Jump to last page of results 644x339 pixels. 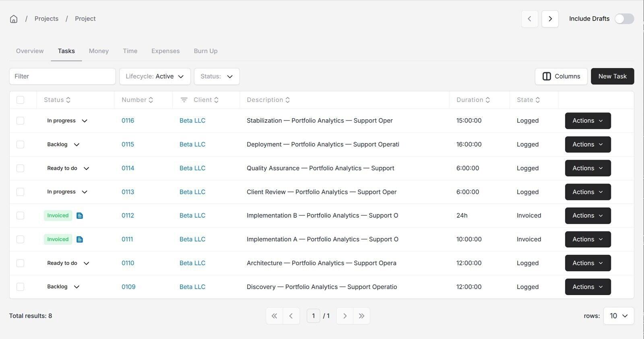coord(361,316)
